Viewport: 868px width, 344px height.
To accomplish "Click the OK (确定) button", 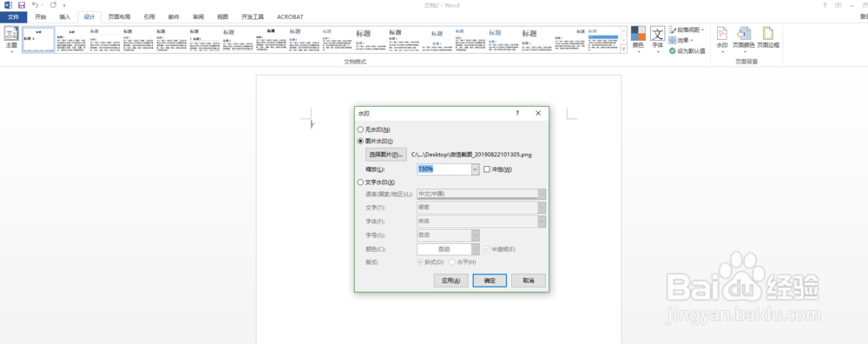I will 490,281.
